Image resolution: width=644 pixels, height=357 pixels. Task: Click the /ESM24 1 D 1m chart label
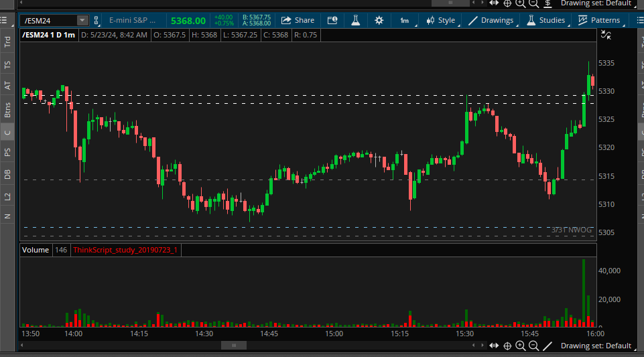pos(48,35)
